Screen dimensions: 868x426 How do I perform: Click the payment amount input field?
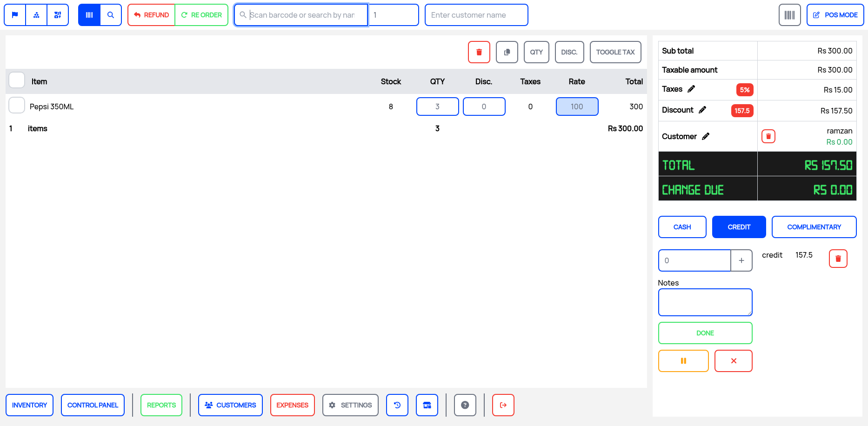pos(694,260)
